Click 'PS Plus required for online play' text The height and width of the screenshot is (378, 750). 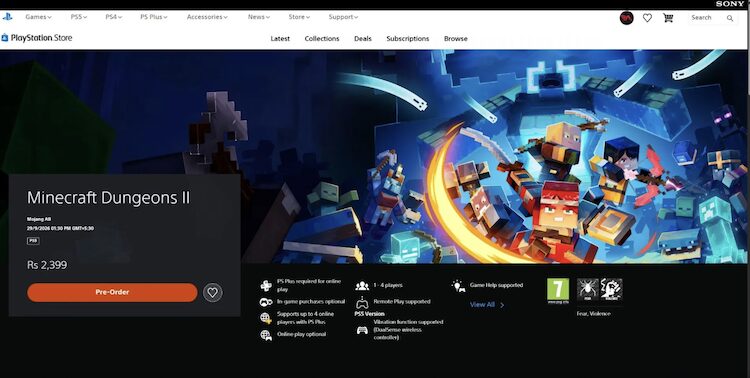click(x=309, y=286)
